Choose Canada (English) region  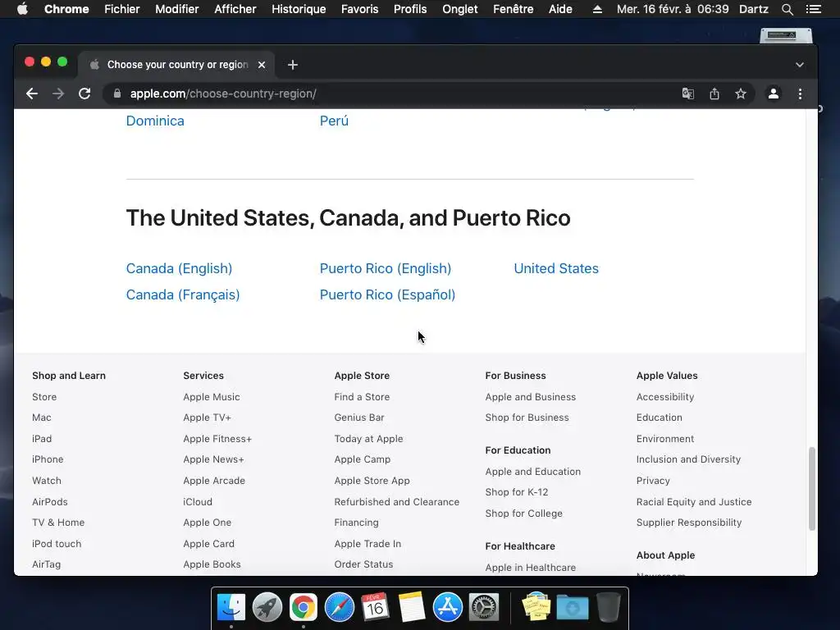tap(179, 268)
